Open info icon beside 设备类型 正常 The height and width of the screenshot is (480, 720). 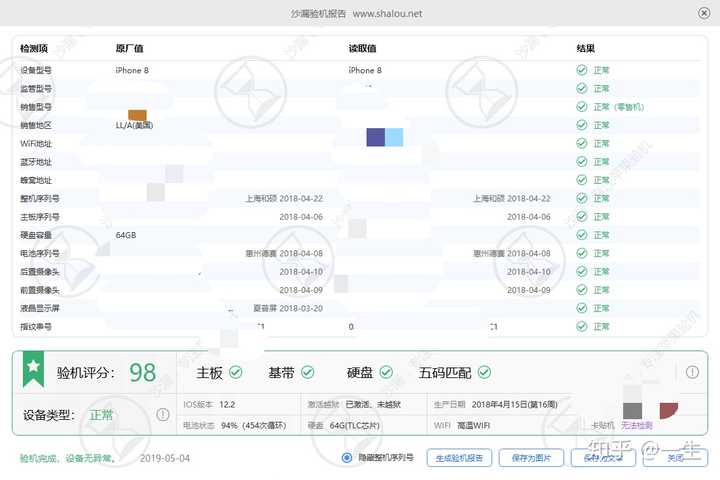click(163, 415)
